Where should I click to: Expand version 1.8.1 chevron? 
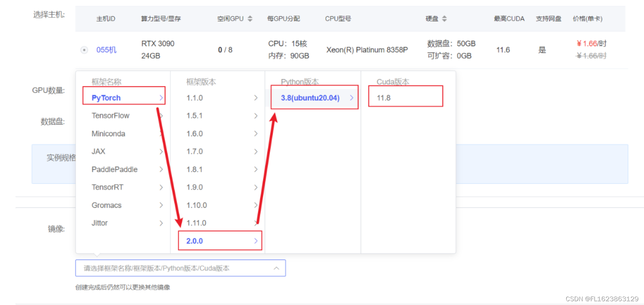(256, 170)
